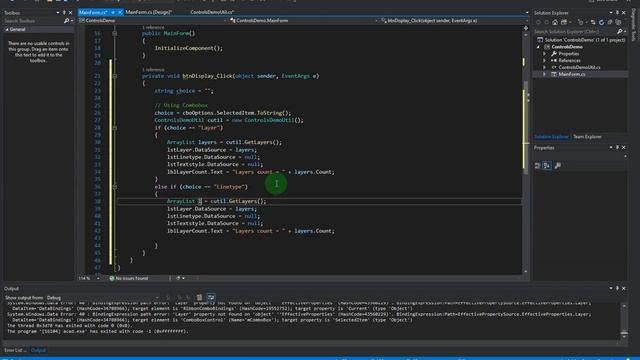
Task: Open btnDisplay_Click member dropdown
Action: point(527,20)
